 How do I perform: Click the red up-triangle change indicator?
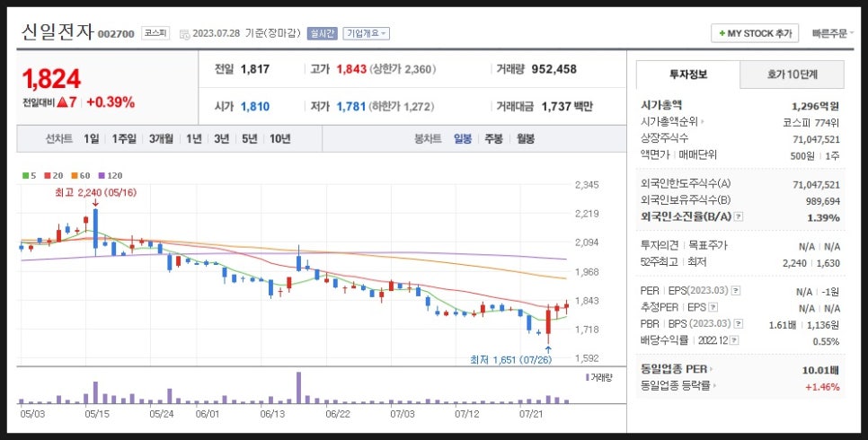[x=62, y=102]
